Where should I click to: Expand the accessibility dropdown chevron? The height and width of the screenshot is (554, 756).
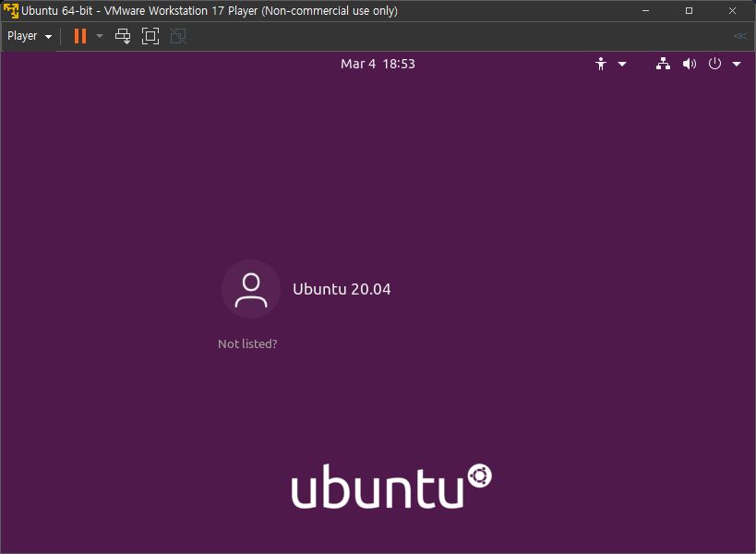pos(620,64)
